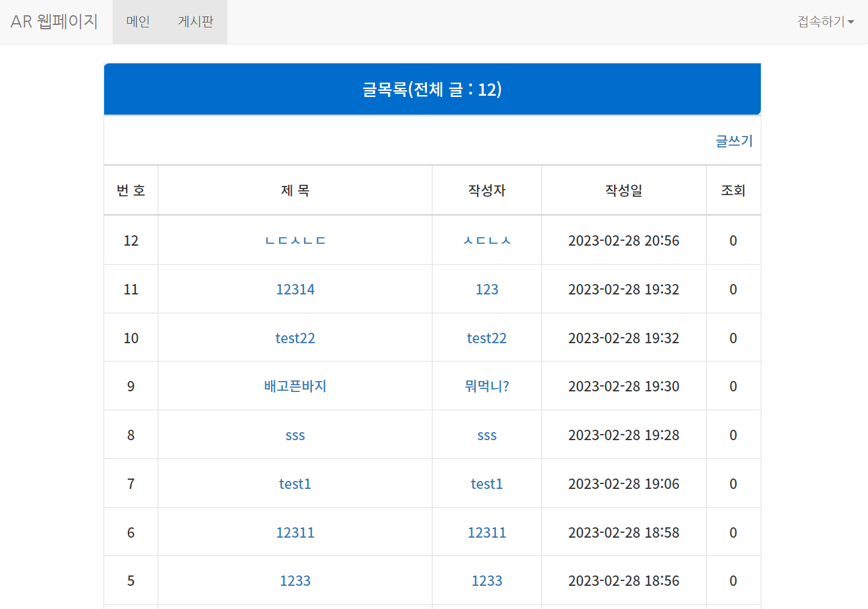Click date 2023-02-28 19:28
Image resolution: width=868 pixels, height=609 pixels.
point(624,435)
